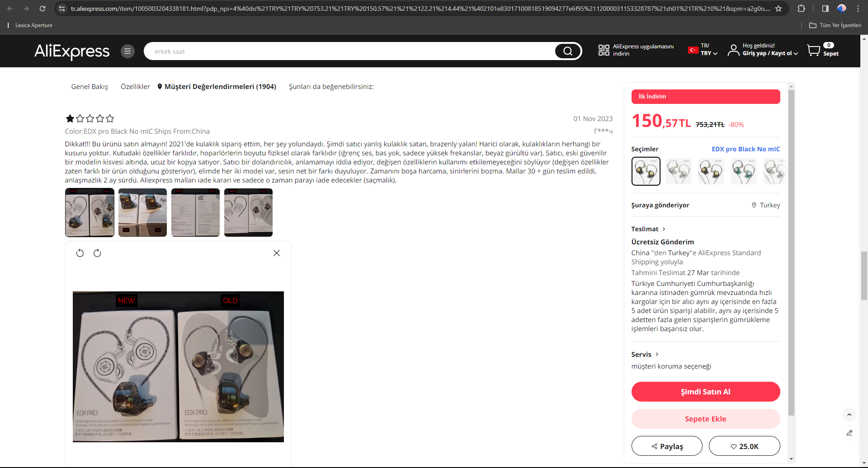Click the search magnifier button

tap(568, 51)
